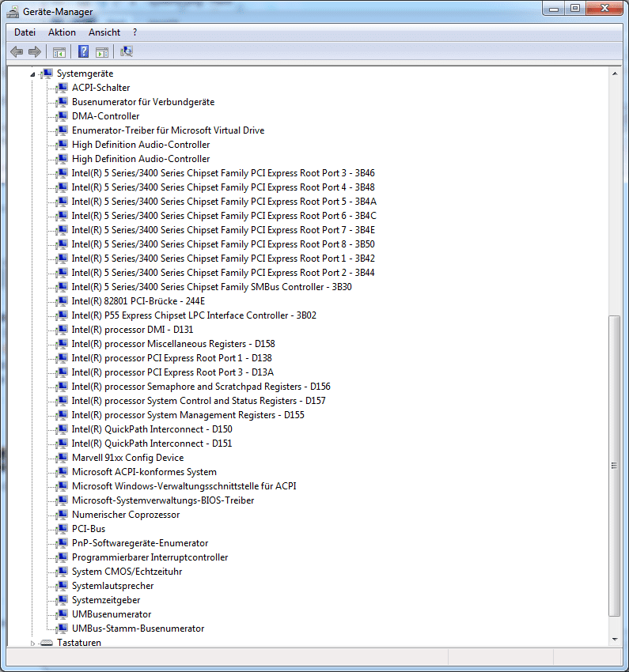Viewport: 629px width, 672px height.
Task: Select PCI Express Root Port 5 - 3B4A
Action: tap(224, 201)
